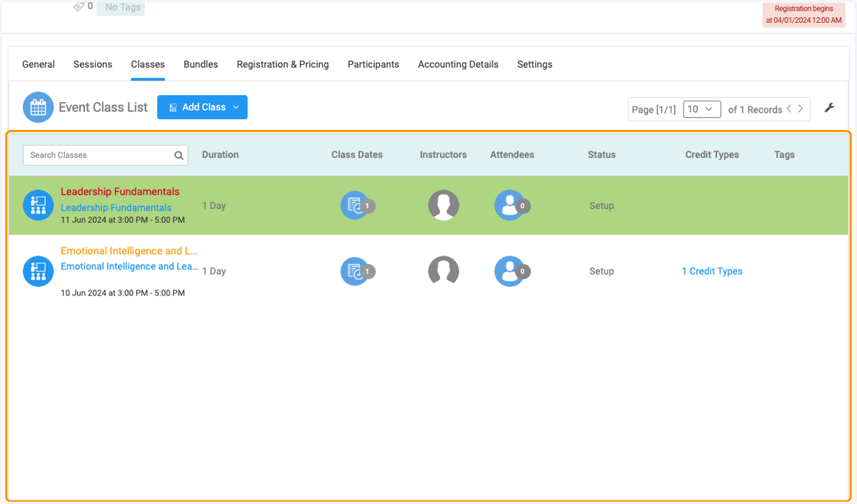Open the wrench settings tool icon
The width and height of the screenshot is (857, 504).
(829, 109)
